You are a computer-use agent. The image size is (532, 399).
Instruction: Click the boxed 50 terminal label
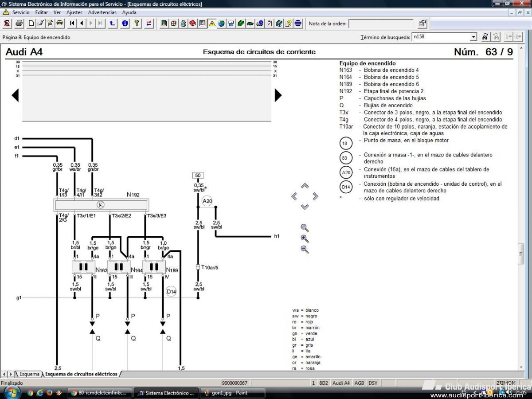pos(198,176)
